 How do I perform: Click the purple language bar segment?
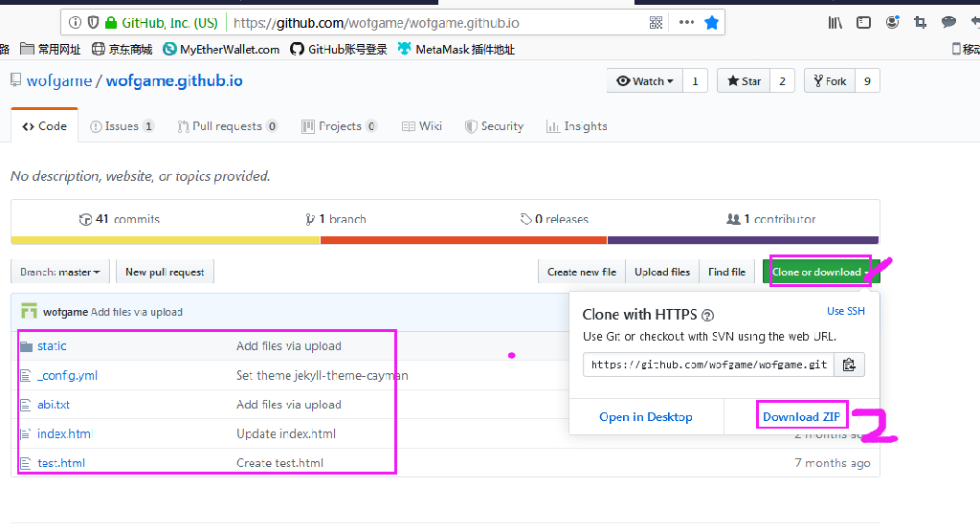coord(743,240)
